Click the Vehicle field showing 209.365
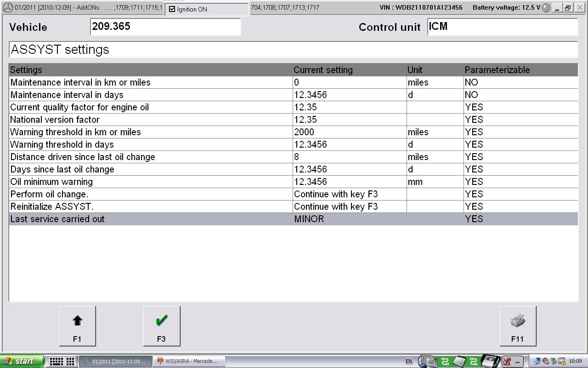Viewport: 588px width, 368px height. coord(166,27)
